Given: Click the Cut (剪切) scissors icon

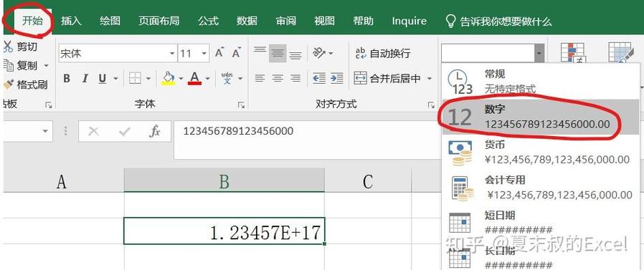Looking at the screenshot, I should pos(8,47).
